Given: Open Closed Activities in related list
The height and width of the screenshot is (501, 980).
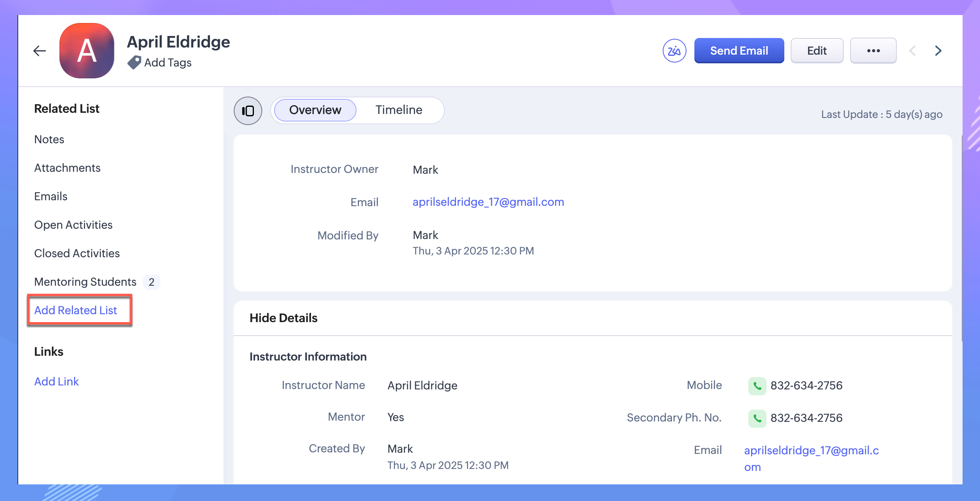Looking at the screenshot, I should [77, 253].
